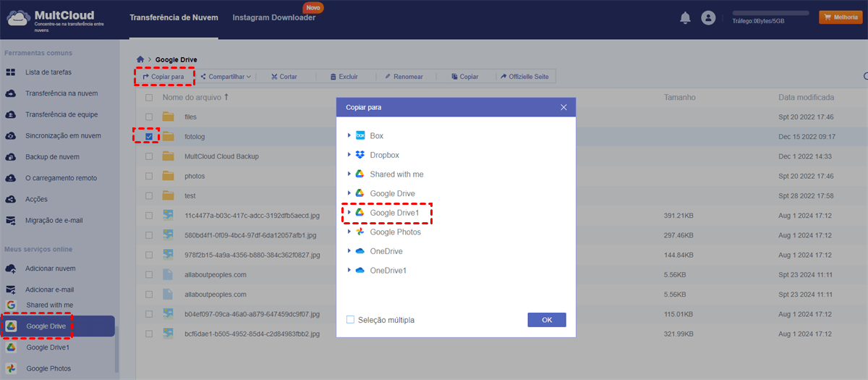The width and height of the screenshot is (868, 380).
Task: Open the user account avatar
Action: point(708,18)
